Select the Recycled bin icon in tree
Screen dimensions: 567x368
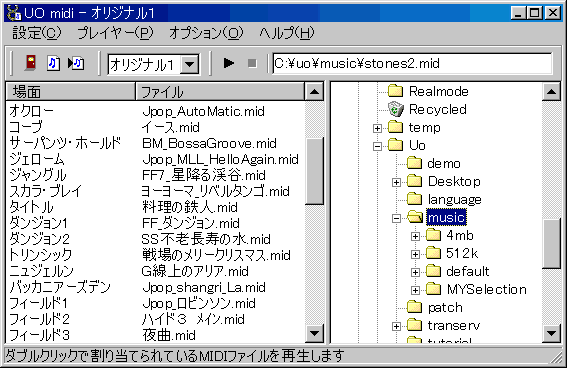tap(395, 109)
